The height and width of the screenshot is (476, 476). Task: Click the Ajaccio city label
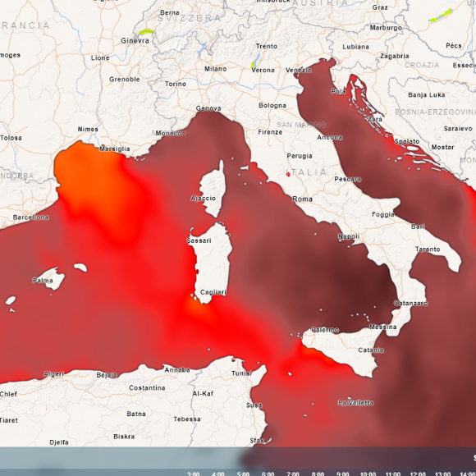click(203, 199)
